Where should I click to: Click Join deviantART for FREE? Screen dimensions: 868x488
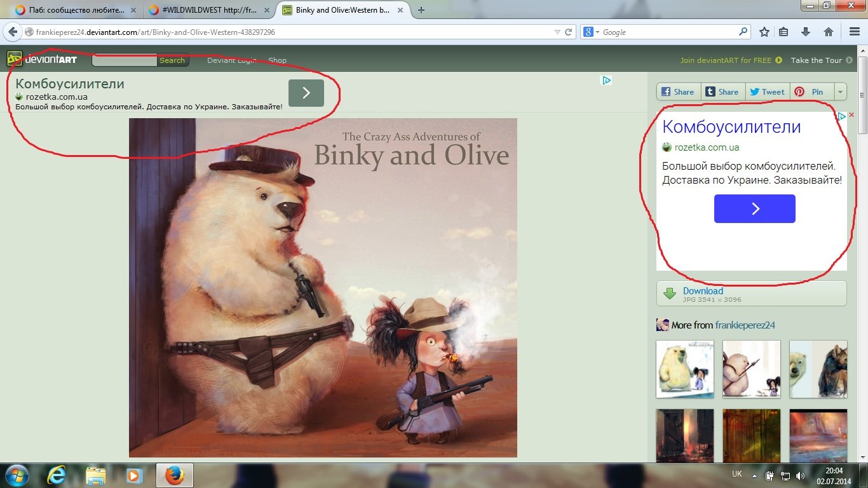click(731, 60)
